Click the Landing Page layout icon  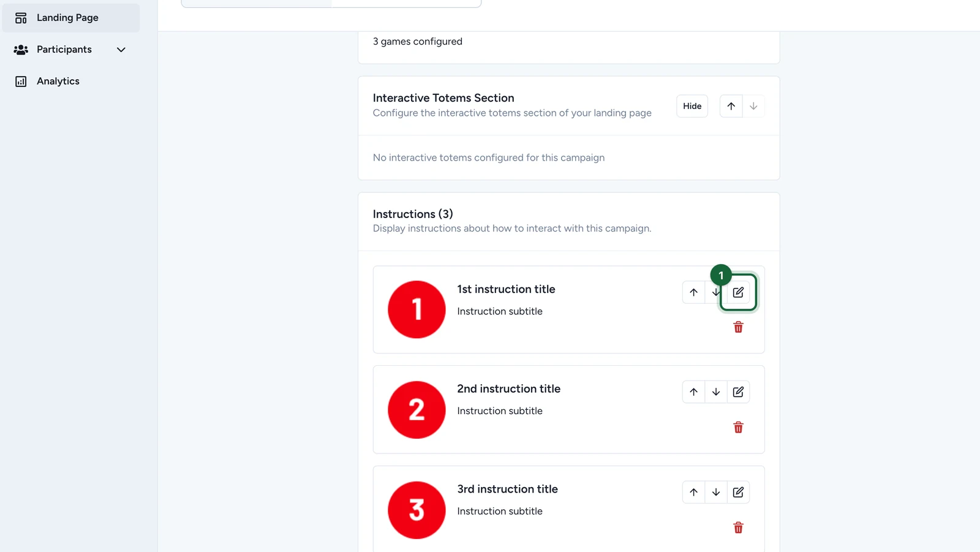pos(21,18)
